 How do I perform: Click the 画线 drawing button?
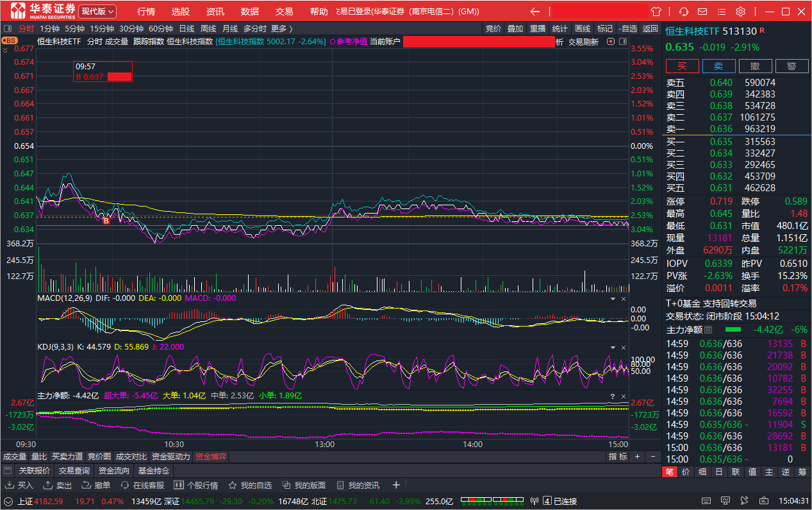(x=582, y=28)
